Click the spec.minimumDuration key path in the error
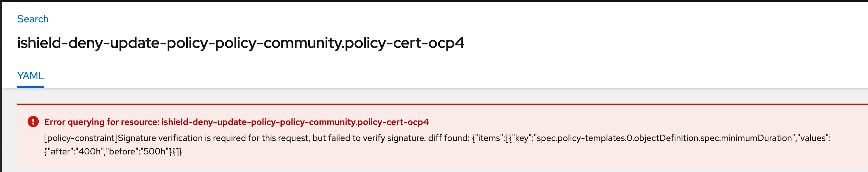 click(664, 138)
